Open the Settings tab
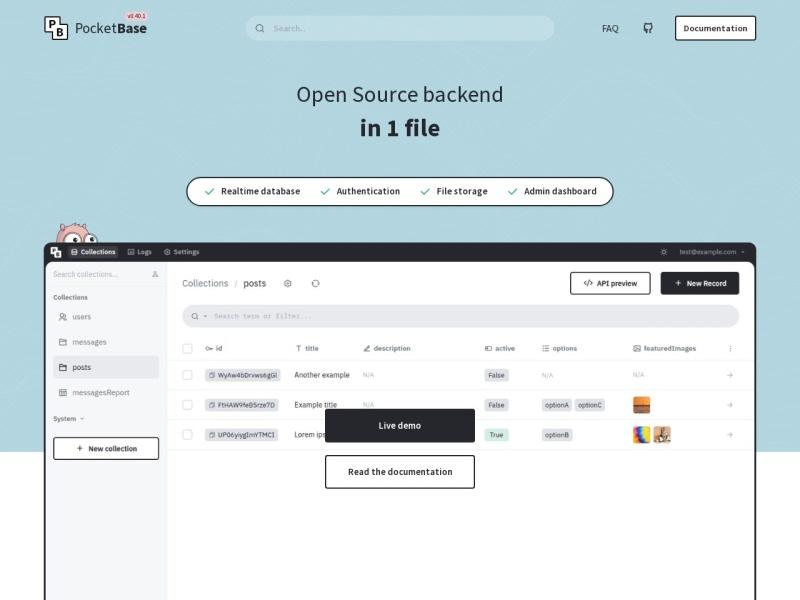The height and width of the screenshot is (600, 800). coord(182,252)
